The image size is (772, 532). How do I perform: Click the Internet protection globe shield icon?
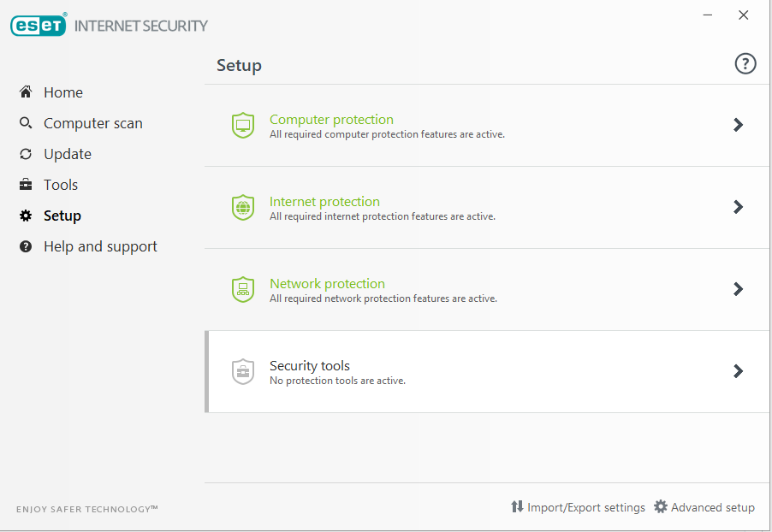click(243, 208)
